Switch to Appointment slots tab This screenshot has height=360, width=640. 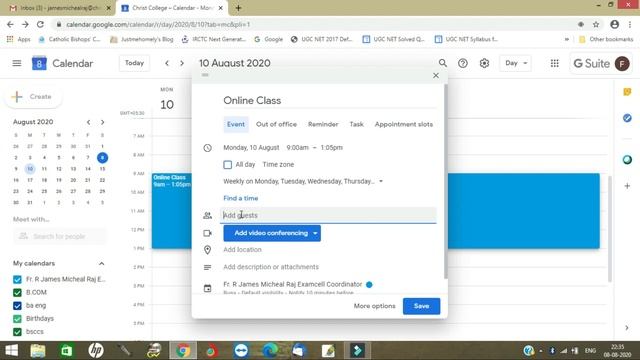404,124
